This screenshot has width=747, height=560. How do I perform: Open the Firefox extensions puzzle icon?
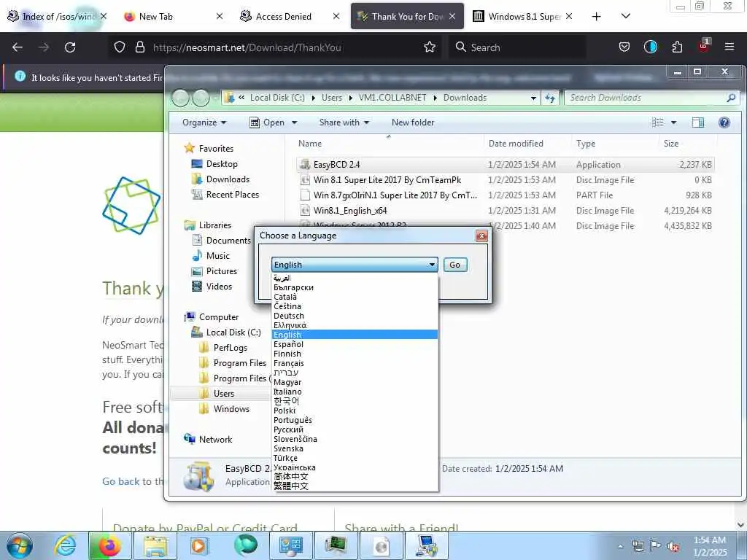(x=677, y=47)
